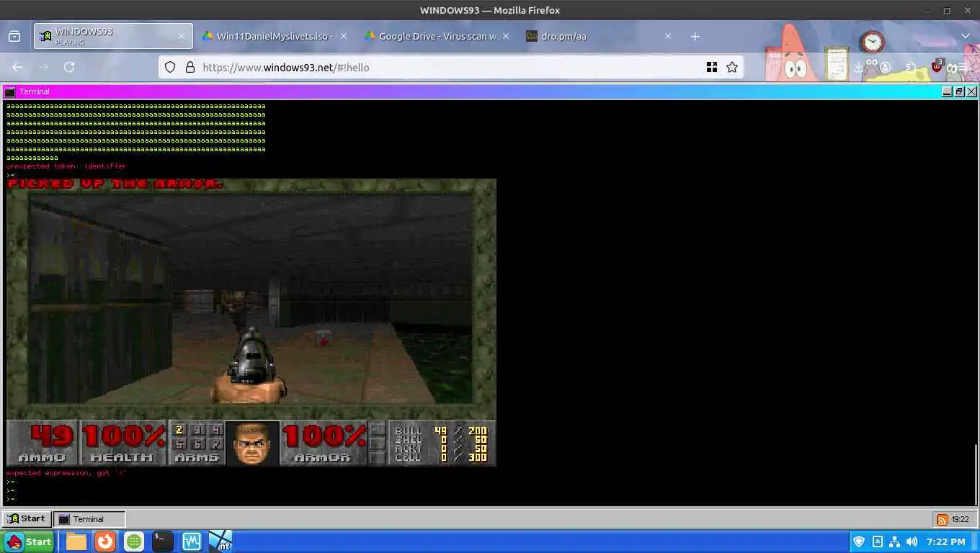
Task: Click the tracking protection shield icon
Action: (170, 67)
